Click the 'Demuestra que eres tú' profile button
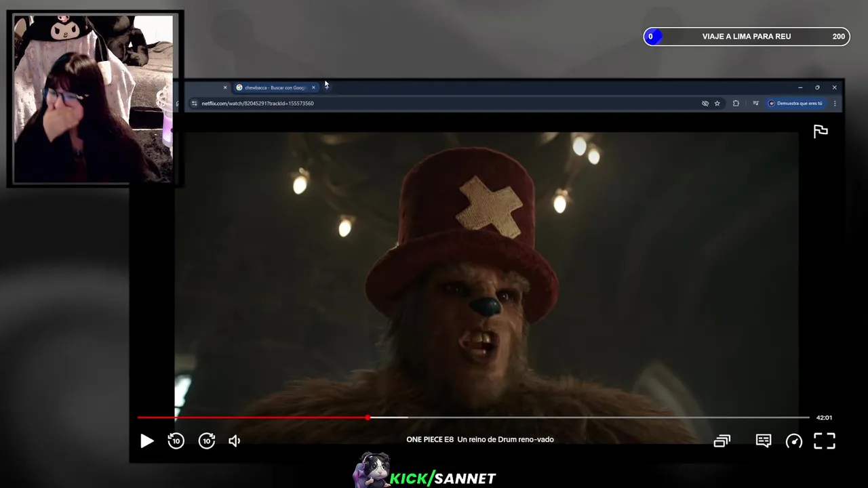This screenshot has height=488, width=868. coord(796,104)
